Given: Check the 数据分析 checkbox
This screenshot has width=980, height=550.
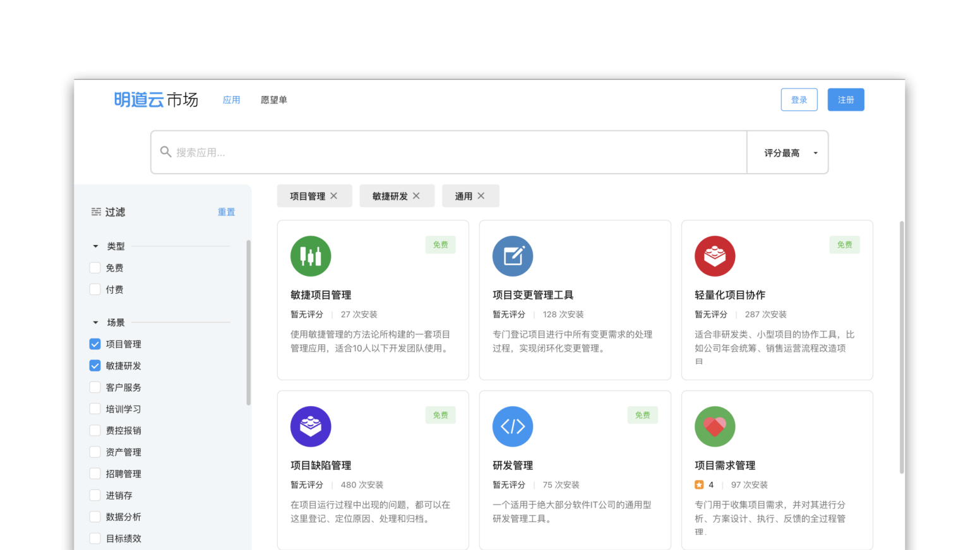Looking at the screenshot, I should [x=95, y=517].
